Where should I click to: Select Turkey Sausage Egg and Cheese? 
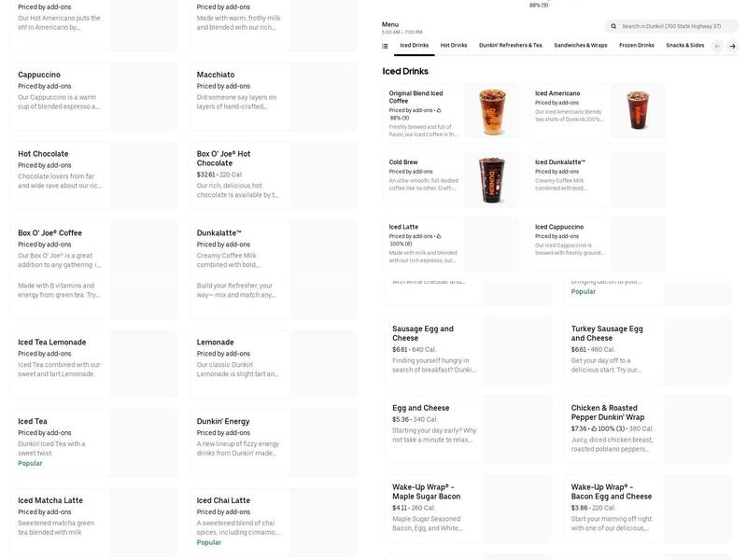point(647,351)
